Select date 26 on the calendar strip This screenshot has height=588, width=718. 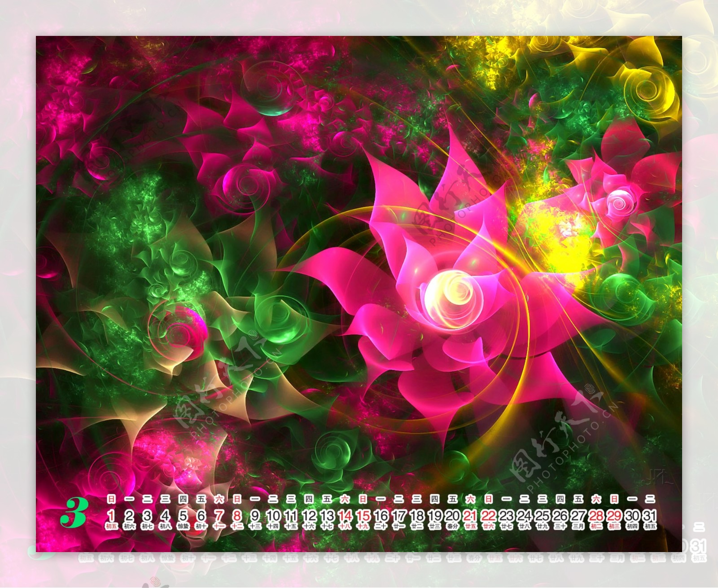560,515
